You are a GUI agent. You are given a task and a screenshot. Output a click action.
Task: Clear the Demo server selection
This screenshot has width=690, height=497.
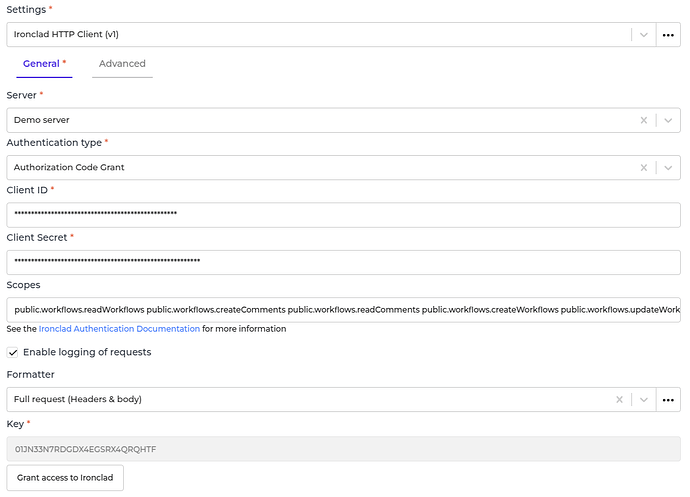(x=645, y=120)
